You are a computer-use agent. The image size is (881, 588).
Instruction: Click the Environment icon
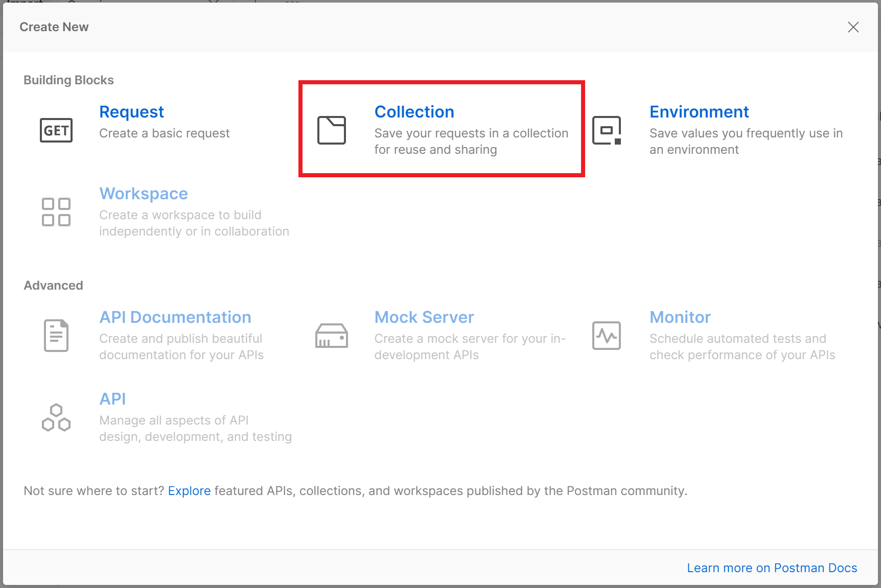(607, 130)
